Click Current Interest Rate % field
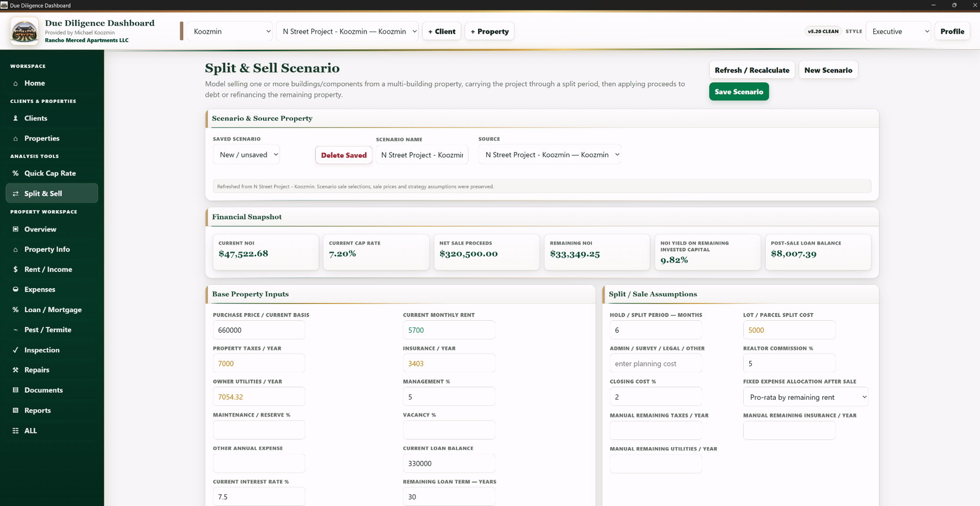This screenshot has height=506, width=980. (259, 496)
